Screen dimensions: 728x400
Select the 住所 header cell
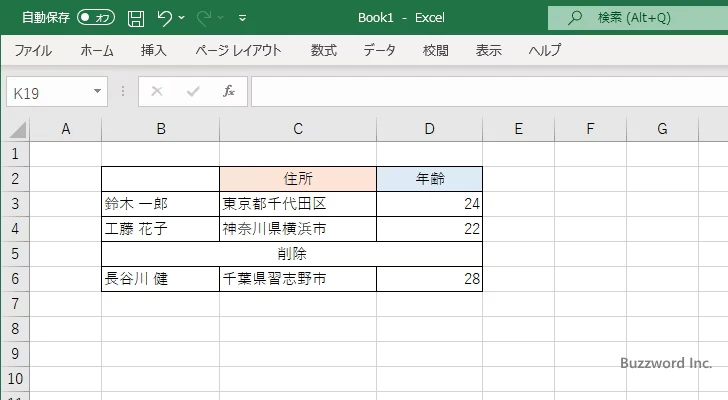298,179
